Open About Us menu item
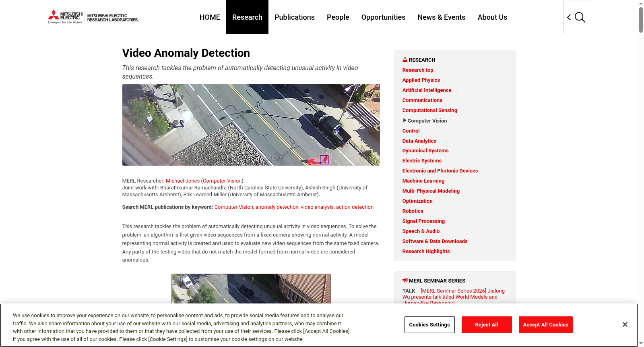Viewport: 644px width, 347px height. tap(492, 17)
